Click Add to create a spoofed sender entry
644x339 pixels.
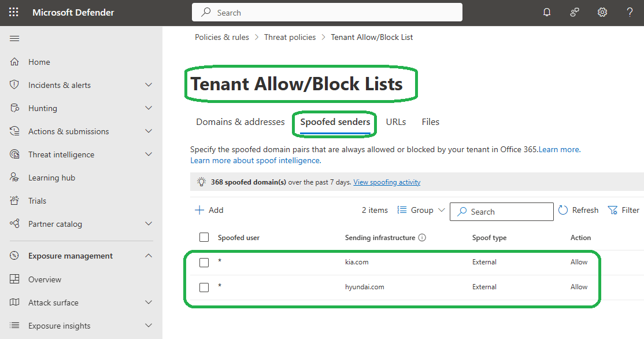coord(209,210)
